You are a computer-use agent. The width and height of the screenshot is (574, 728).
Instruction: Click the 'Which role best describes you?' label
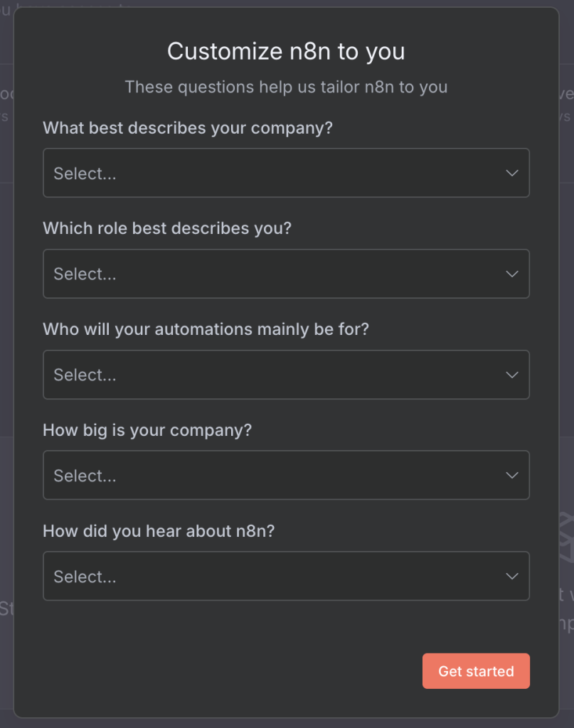pos(167,229)
